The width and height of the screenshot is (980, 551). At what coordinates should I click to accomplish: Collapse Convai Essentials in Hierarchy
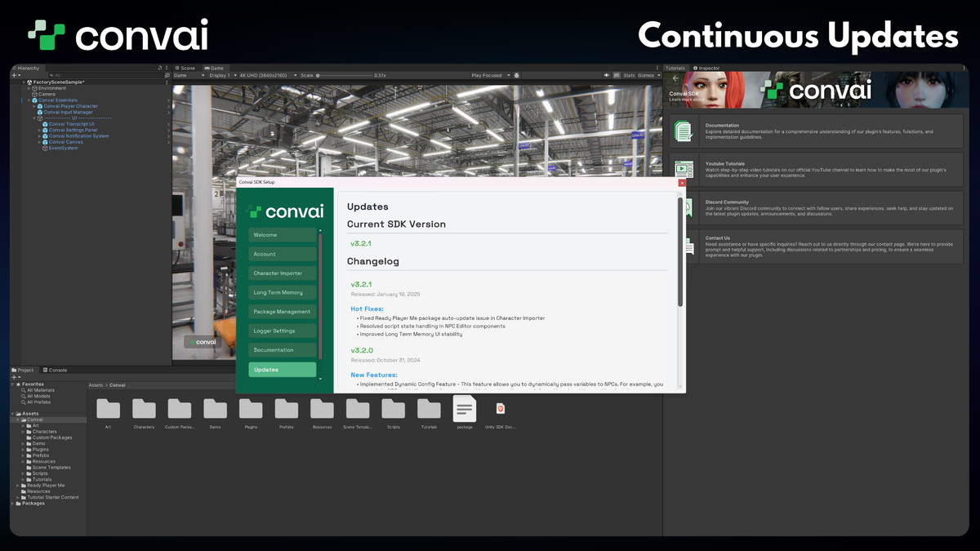[x=29, y=100]
